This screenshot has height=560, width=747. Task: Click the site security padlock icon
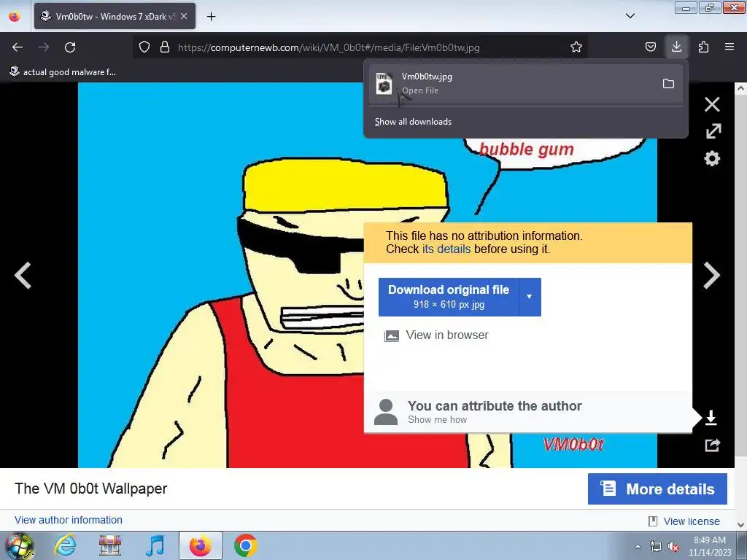[165, 47]
